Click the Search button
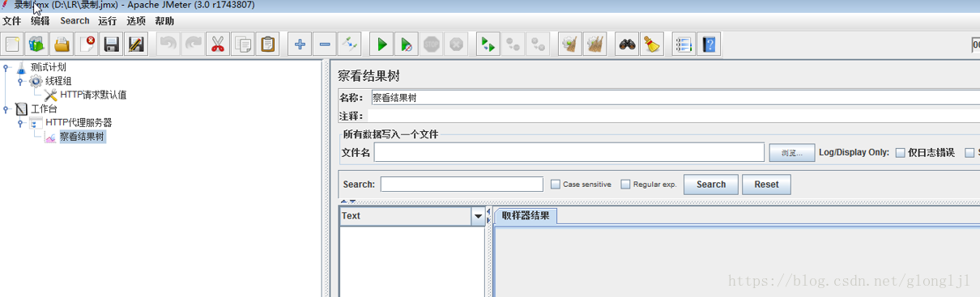The height and width of the screenshot is (297, 980). [x=711, y=185]
